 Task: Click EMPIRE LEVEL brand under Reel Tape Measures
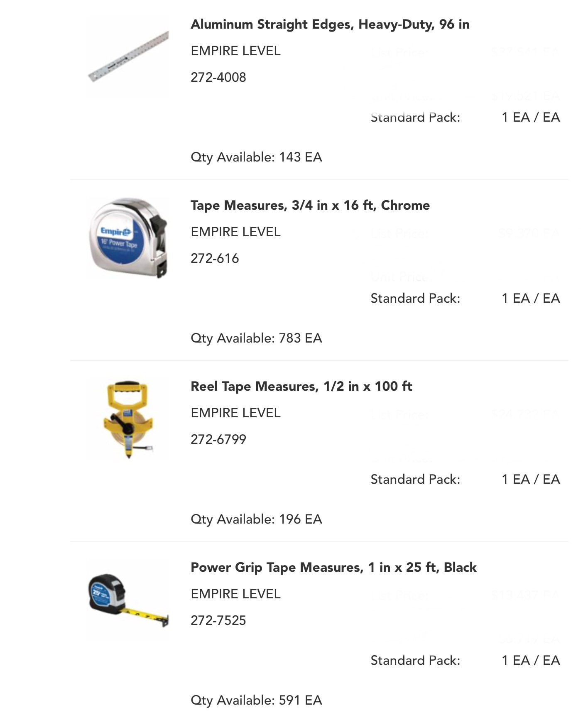(235, 413)
